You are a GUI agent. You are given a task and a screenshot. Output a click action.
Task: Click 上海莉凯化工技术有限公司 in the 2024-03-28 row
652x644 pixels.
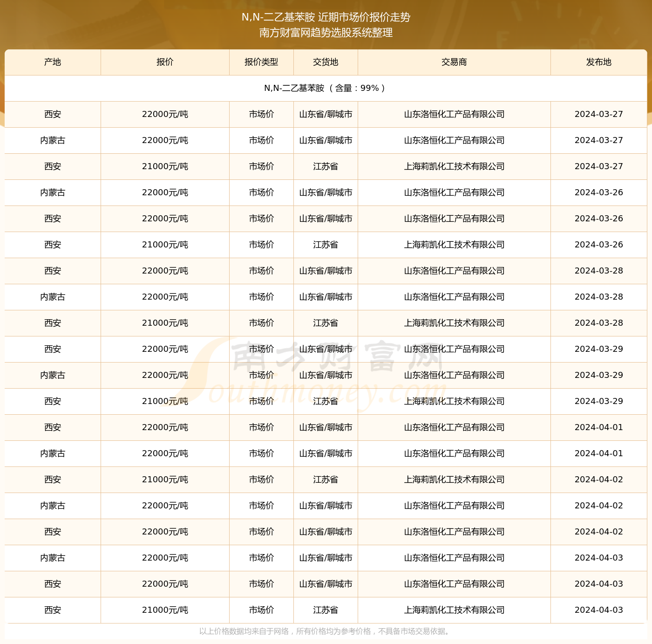[454, 323]
